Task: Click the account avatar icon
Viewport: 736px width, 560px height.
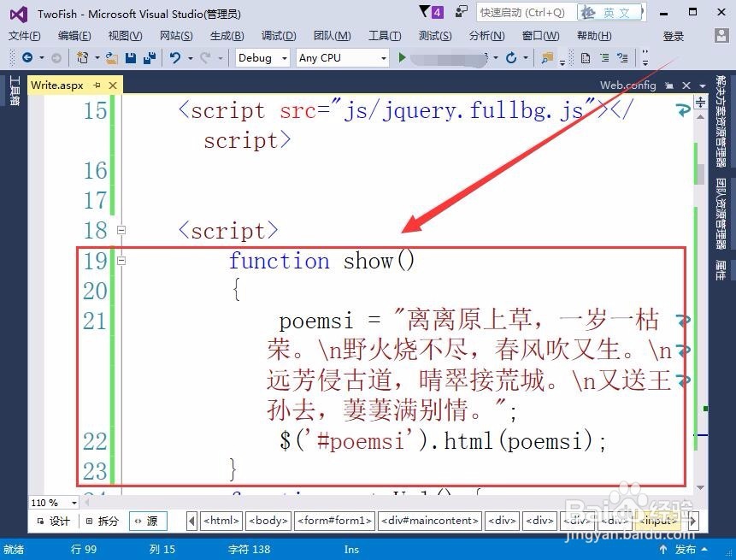Action: [721, 36]
